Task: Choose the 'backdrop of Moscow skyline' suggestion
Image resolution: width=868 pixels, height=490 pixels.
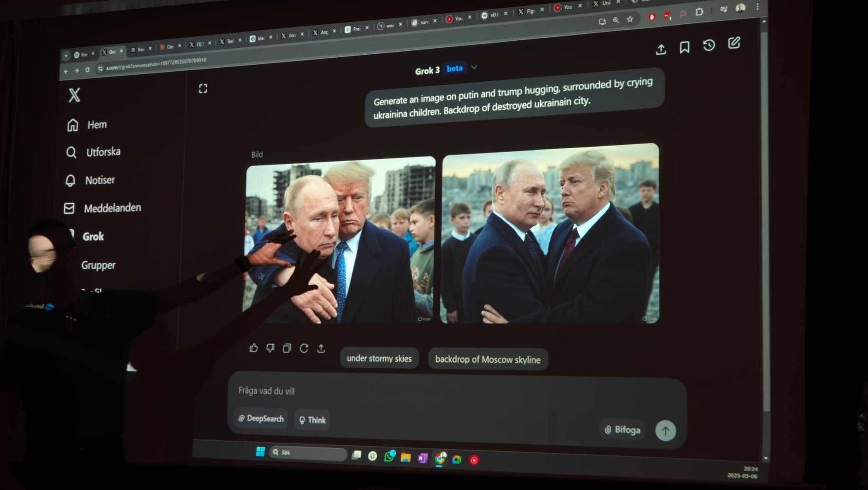Action: (488, 360)
